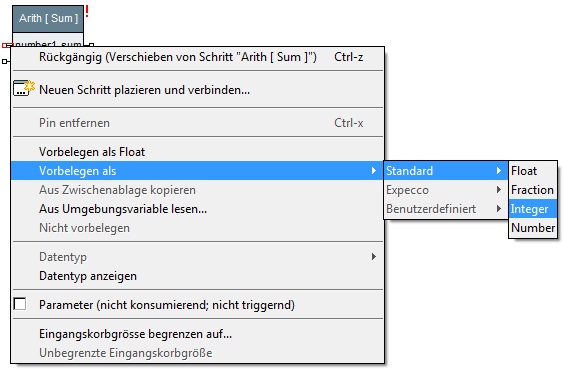Toggle the Parameter (nicht konsumierend) checkbox
The width and height of the screenshot is (564, 369).
click(20, 304)
